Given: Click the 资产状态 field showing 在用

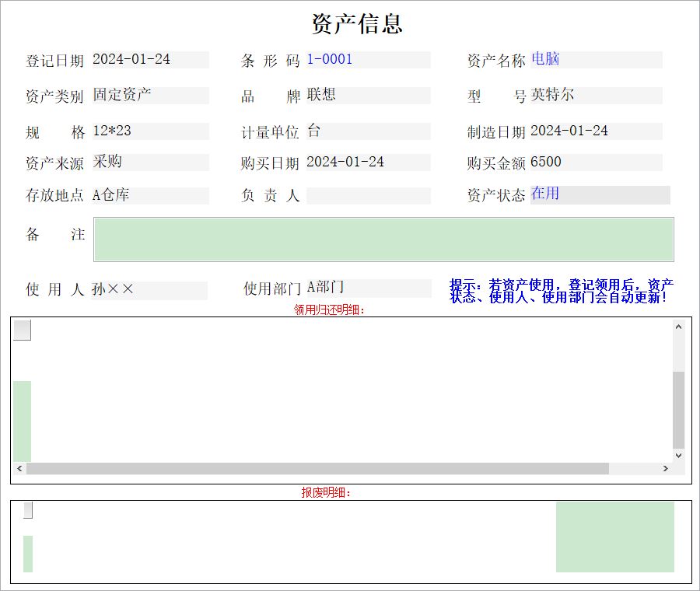Looking at the screenshot, I should click(x=600, y=195).
